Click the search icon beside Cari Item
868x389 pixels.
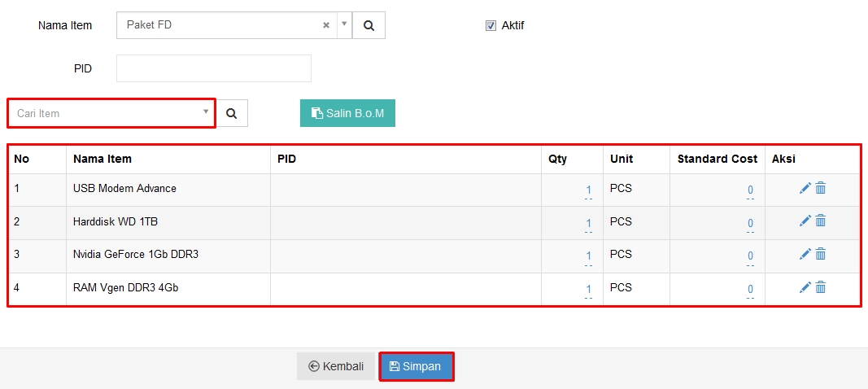(231, 114)
